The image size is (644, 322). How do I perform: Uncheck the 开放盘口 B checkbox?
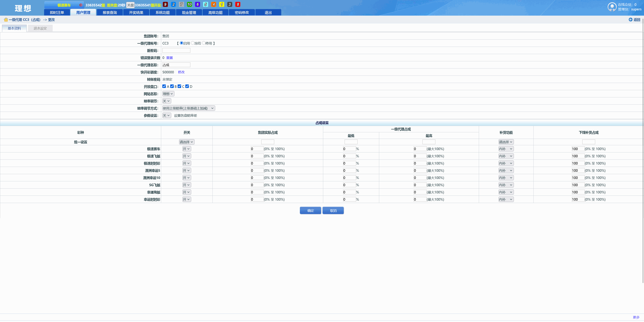[172, 86]
